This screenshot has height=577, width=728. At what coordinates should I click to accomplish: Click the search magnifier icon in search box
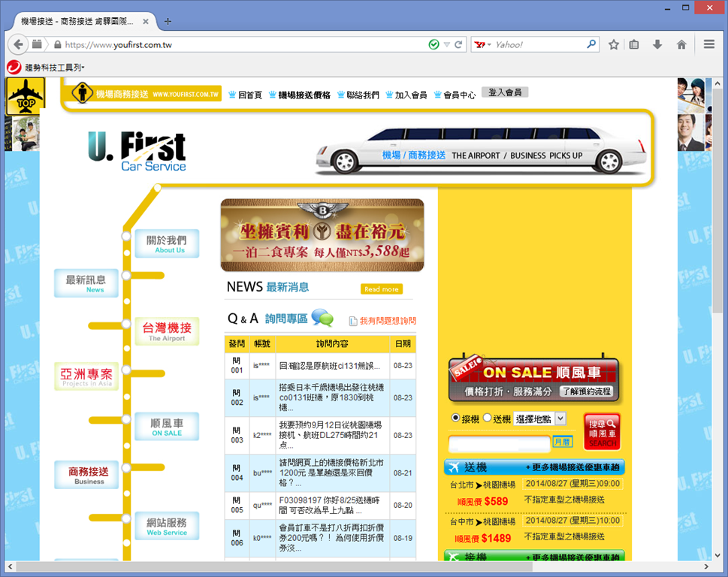(x=591, y=44)
